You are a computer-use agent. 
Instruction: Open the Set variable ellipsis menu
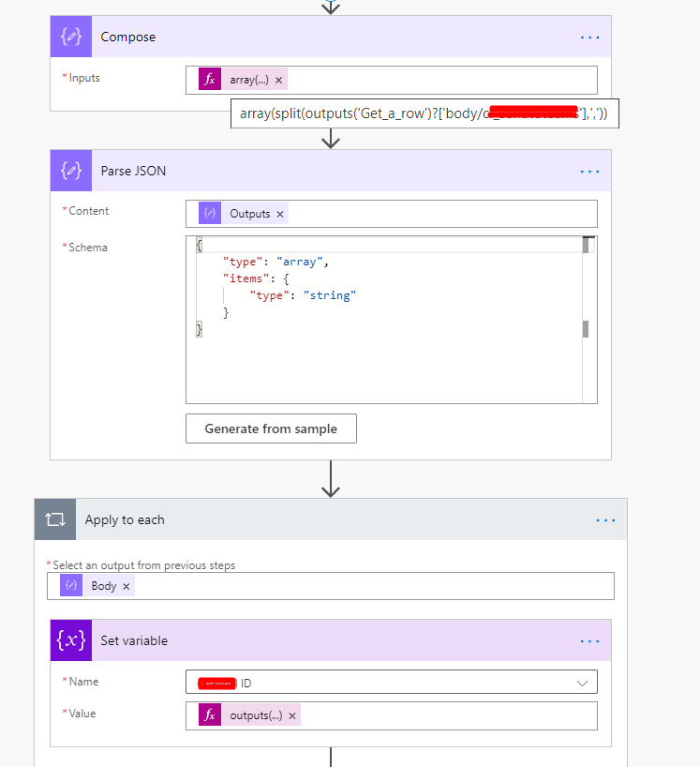coord(589,641)
